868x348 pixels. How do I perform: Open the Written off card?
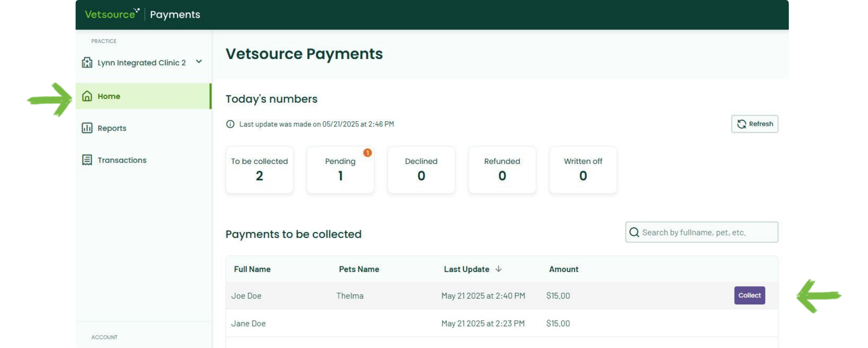click(583, 169)
